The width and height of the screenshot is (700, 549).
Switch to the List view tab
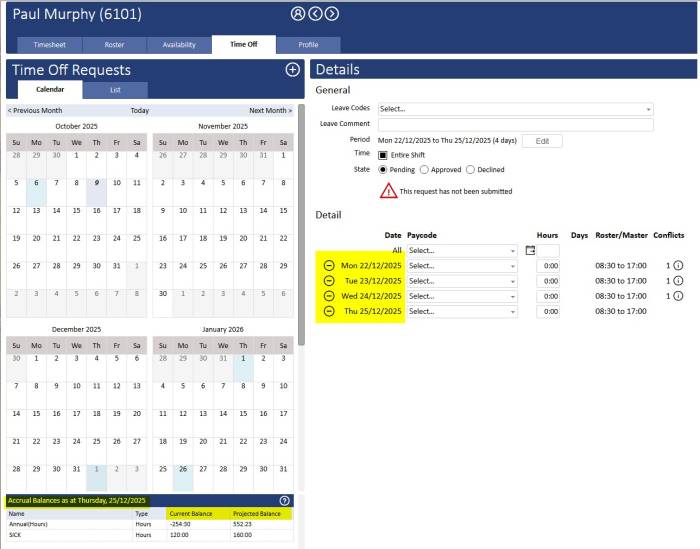pyautogui.click(x=115, y=90)
